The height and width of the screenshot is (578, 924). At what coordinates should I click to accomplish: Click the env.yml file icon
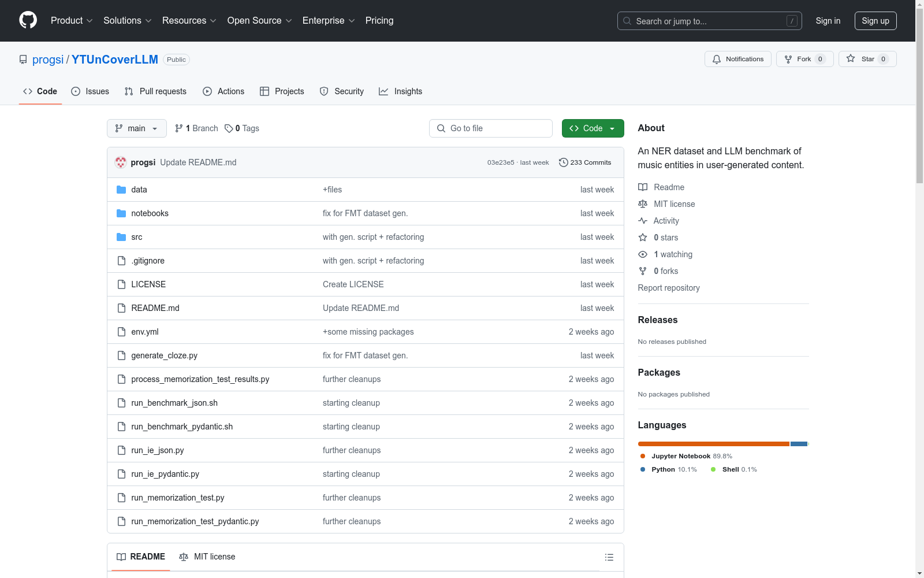tap(121, 332)
